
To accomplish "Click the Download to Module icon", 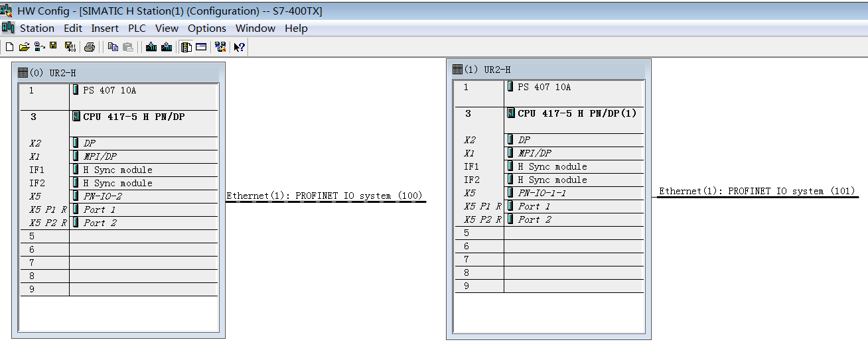I will click(151, 47).
